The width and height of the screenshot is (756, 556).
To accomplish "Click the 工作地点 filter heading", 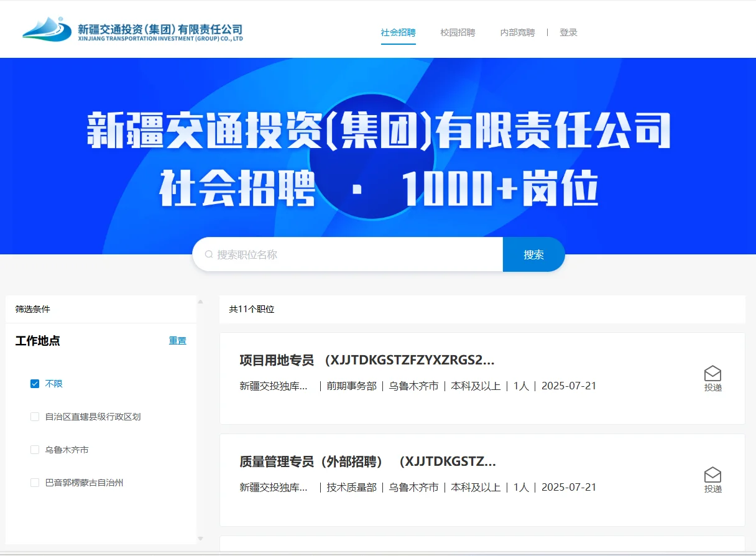I will pos(38,341).
